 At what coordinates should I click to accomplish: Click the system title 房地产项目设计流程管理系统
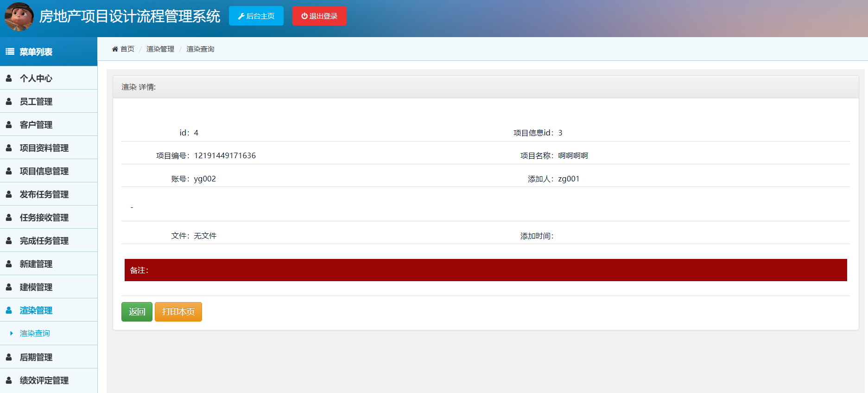130,16
